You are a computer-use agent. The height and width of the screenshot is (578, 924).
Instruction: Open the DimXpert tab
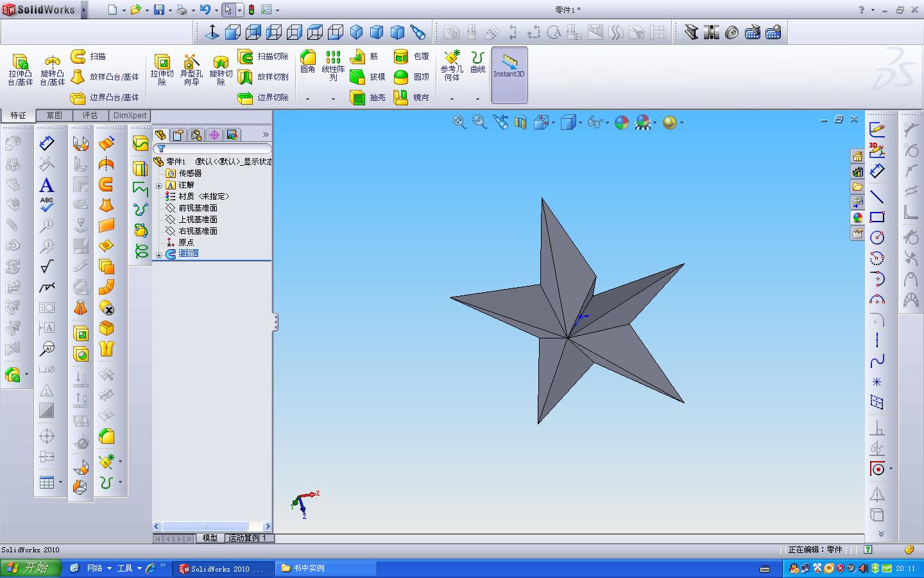[130, 116]
